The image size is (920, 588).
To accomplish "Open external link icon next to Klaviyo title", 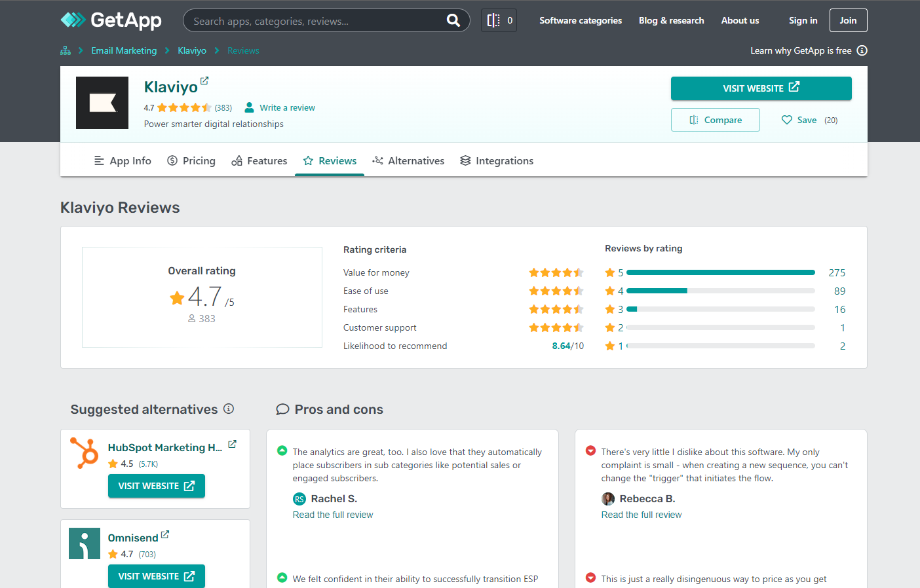I will (x=204, y=81).
